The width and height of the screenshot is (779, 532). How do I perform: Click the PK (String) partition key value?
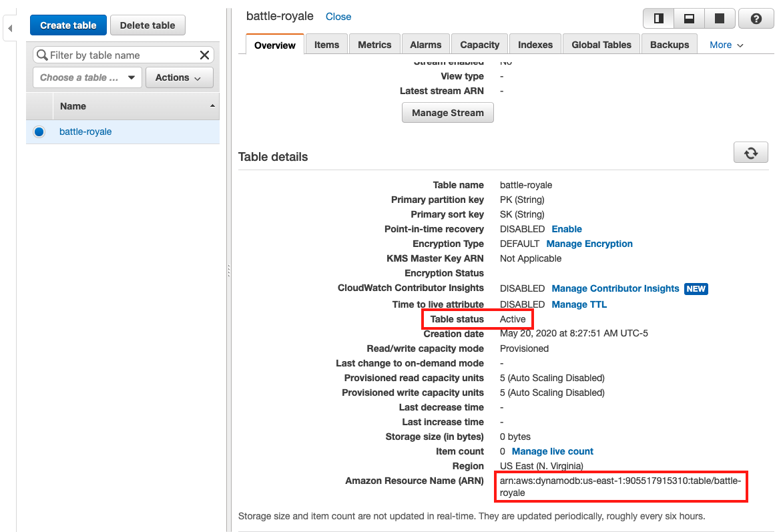click(522, 200)
